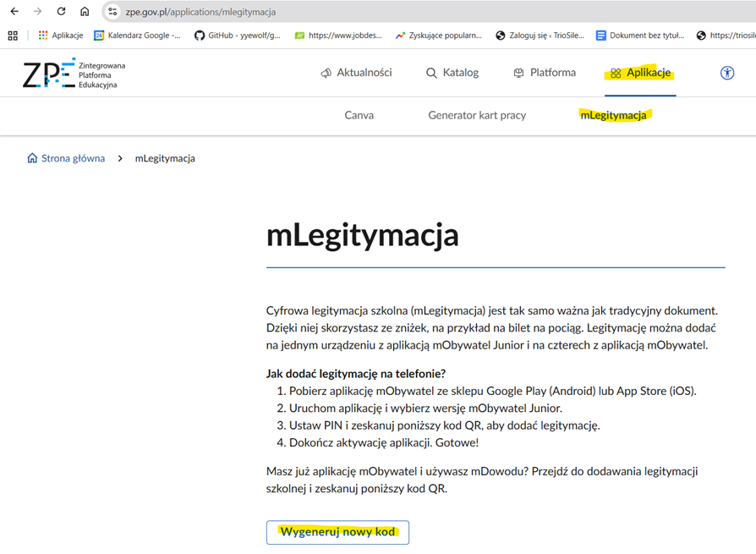Switch to the Canva tab
This screenshot has width=756, height=554.
pyautogui.click(x=359, y=115)
